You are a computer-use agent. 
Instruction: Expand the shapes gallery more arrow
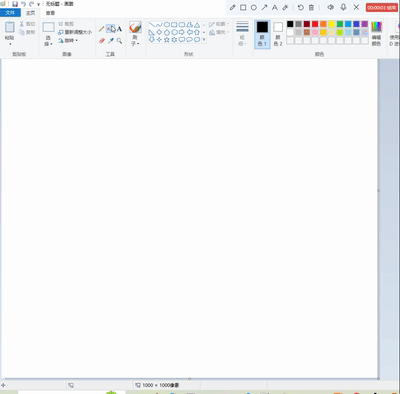tap(204, 40)
